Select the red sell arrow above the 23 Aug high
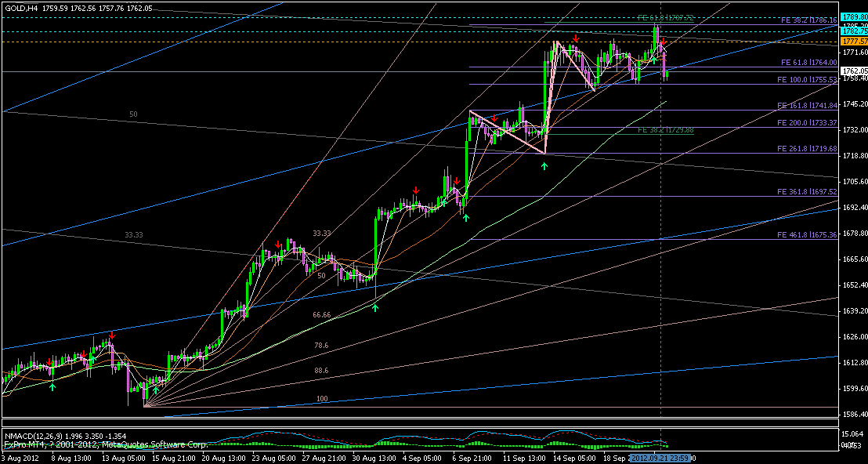This screenshot has height=464, width=868. click(277, 246)
